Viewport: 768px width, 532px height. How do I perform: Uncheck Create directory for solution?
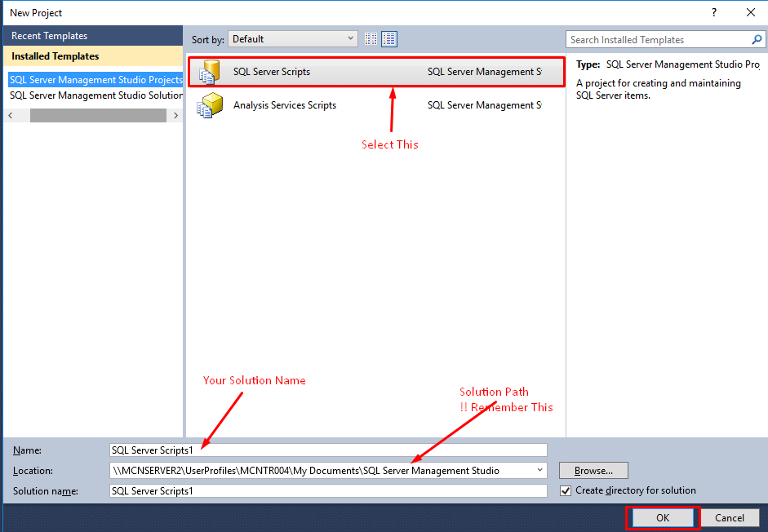point(566,490)
